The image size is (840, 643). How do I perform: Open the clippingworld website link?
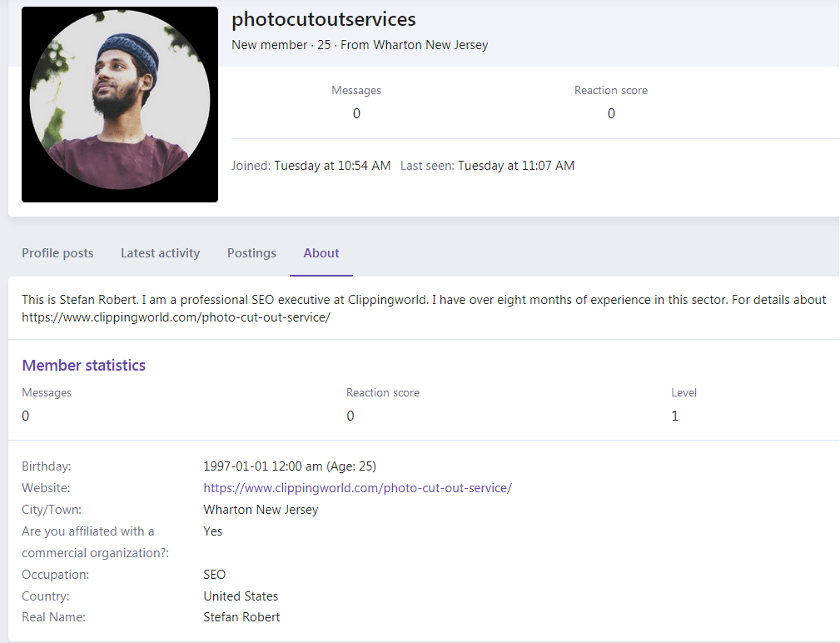coord(357,488)
